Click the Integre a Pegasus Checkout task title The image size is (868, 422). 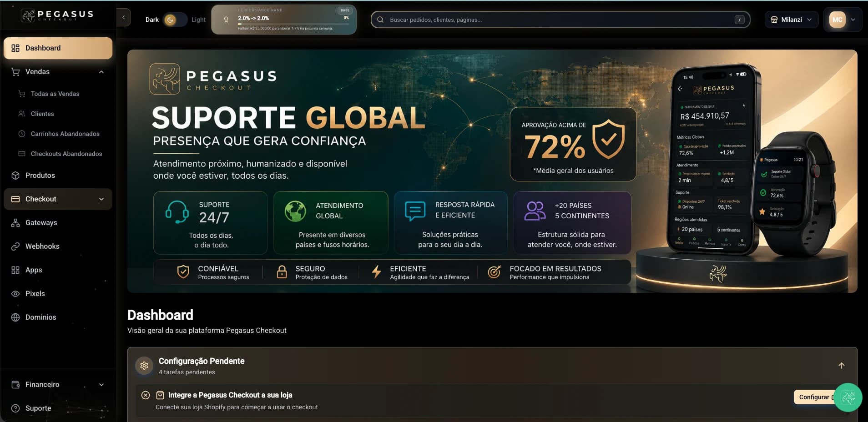tap(230, 395)
